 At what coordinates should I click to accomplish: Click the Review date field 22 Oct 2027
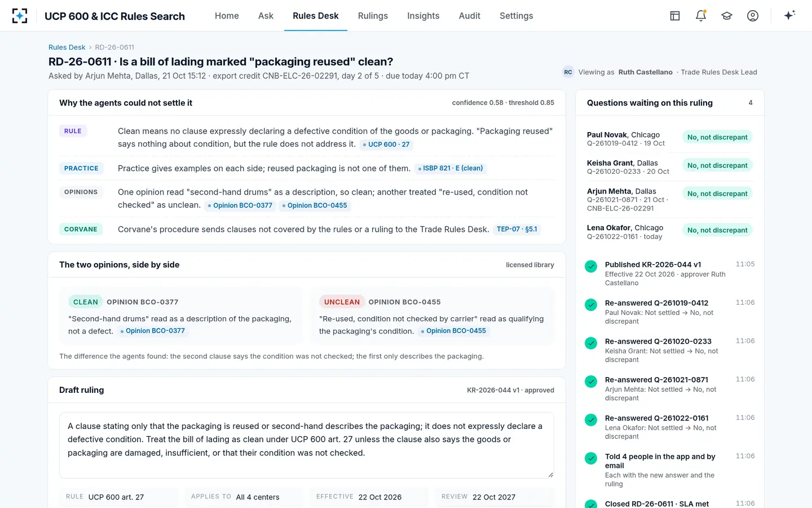(x=495, y=497)
